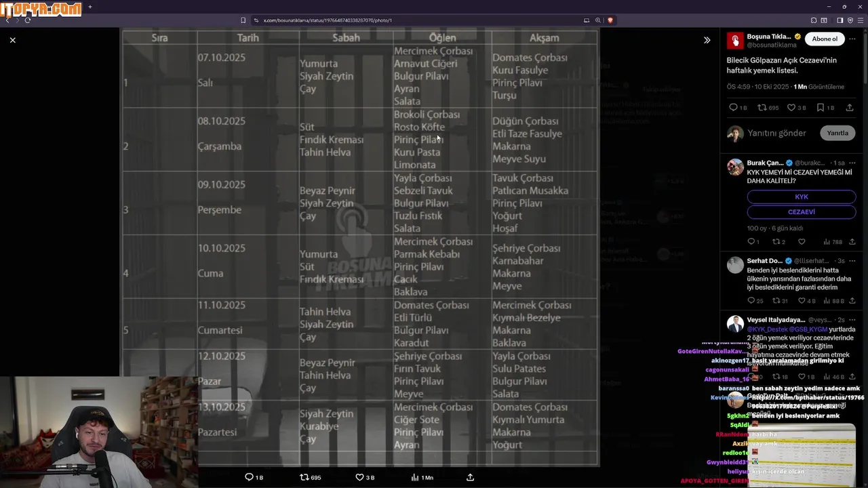Like Serhat's comment showing 4 B
The height and width of the screenshot is (488, 868).
pos(802,301)
